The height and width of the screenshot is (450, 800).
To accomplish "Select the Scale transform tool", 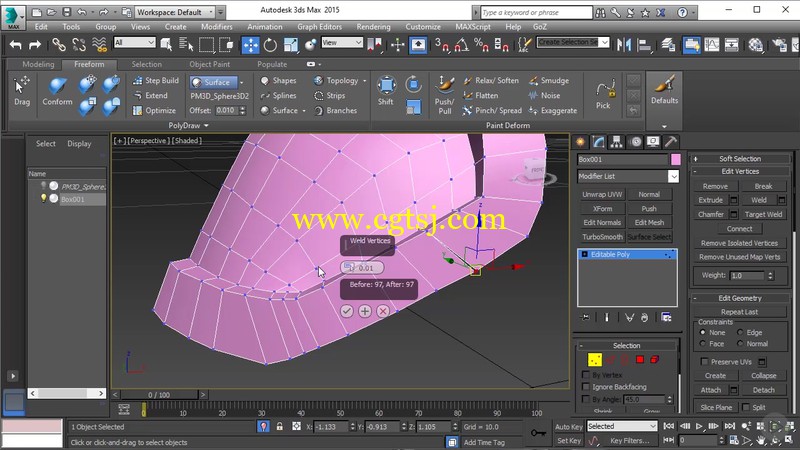I will tap(291, 45).
